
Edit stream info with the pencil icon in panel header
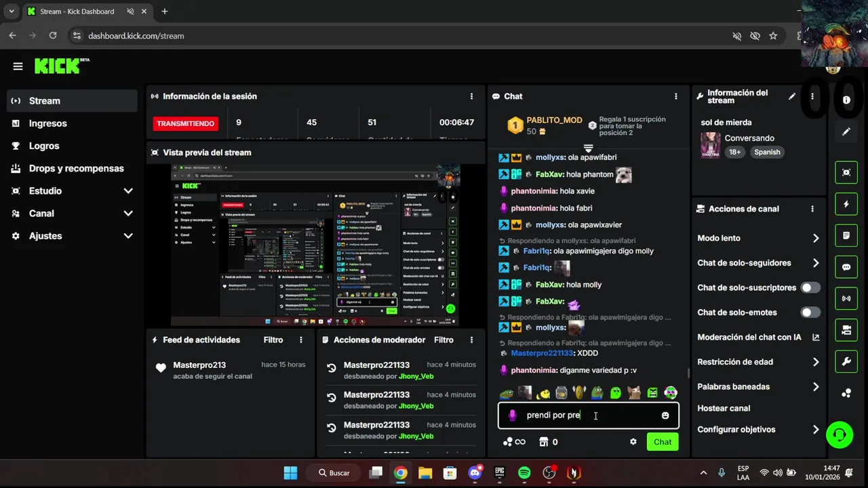click(x=791, y=96)
